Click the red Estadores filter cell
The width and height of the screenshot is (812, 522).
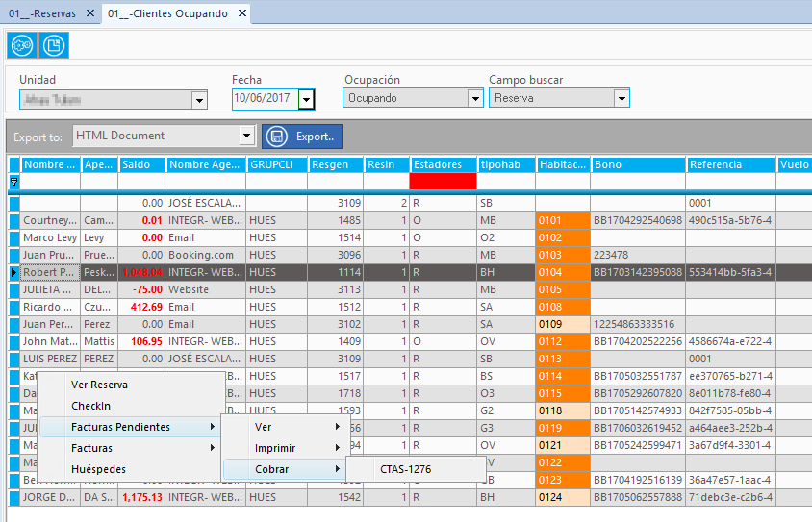(x=443, y=181)
